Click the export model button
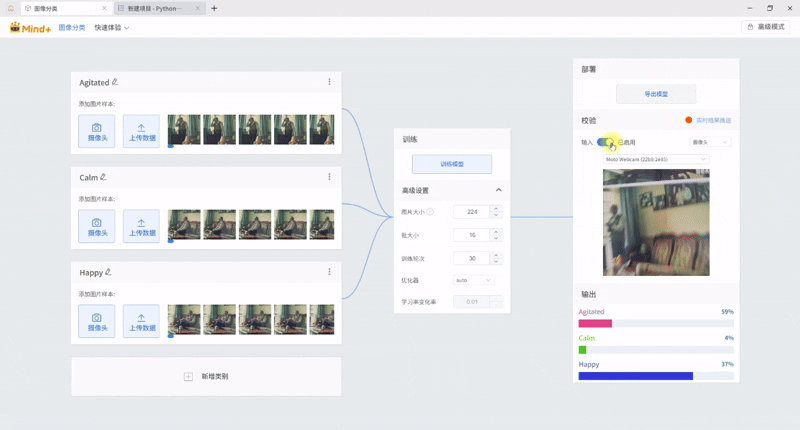This screenshot has width=800, height=430. coord(656,94)
